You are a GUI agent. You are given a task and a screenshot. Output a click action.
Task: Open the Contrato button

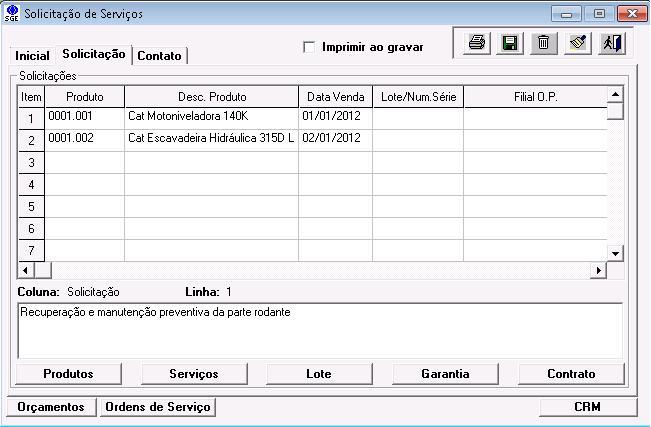(x=571, y=373)
